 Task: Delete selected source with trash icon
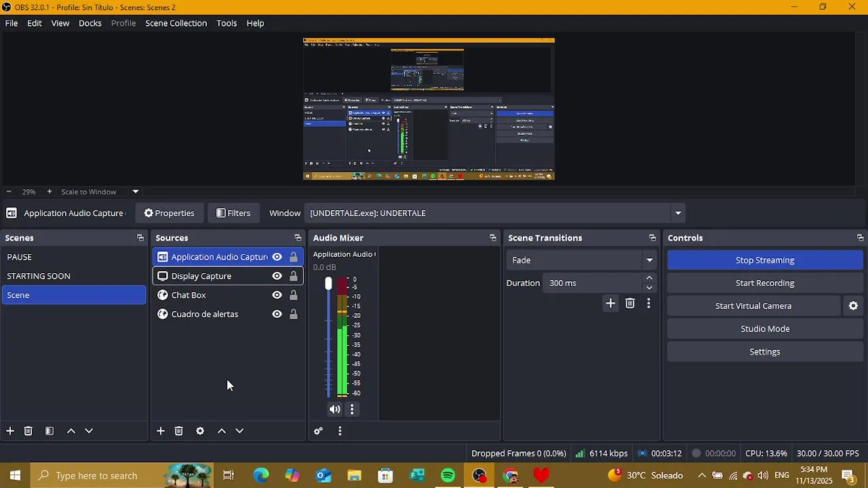[x=179, y=431]
